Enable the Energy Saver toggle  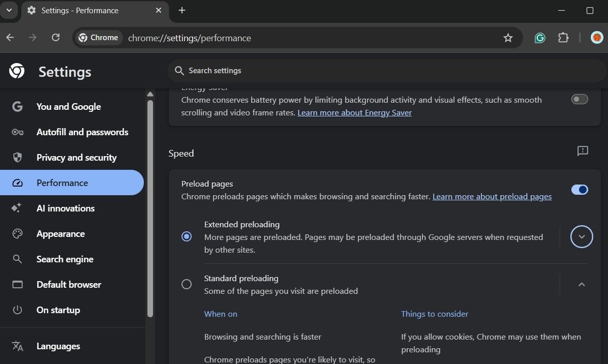(x=580, y=99)
